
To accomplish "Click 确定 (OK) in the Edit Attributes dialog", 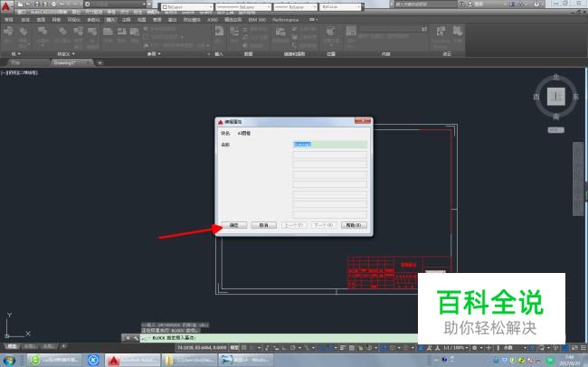I will coord(234,225).
